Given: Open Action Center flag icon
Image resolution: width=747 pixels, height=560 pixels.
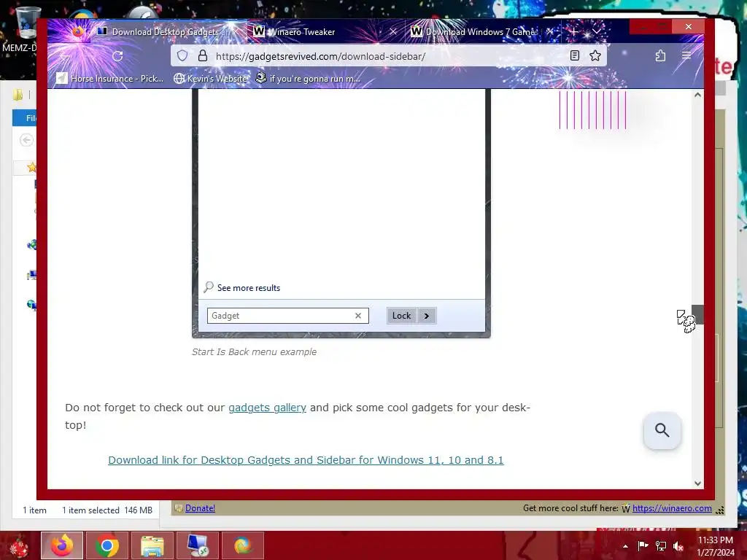Looking at the screenshot, I should [x=643, y=546].
